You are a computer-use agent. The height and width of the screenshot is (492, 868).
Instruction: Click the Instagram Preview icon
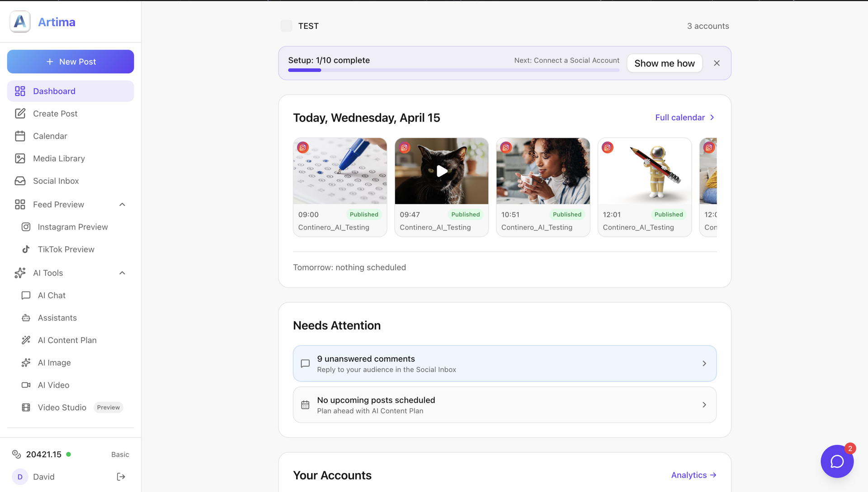coord(26,227)
